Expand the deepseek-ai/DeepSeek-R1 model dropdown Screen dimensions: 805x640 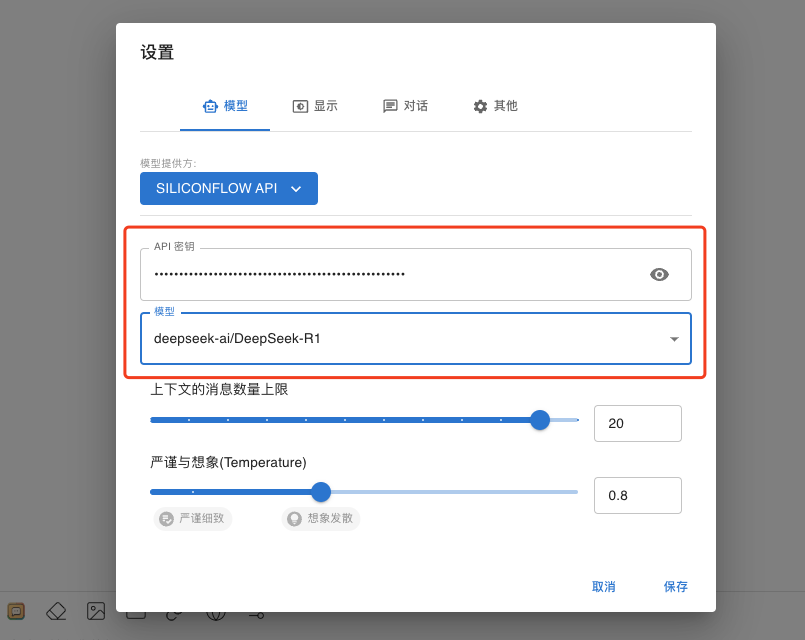tap(416, 339)
